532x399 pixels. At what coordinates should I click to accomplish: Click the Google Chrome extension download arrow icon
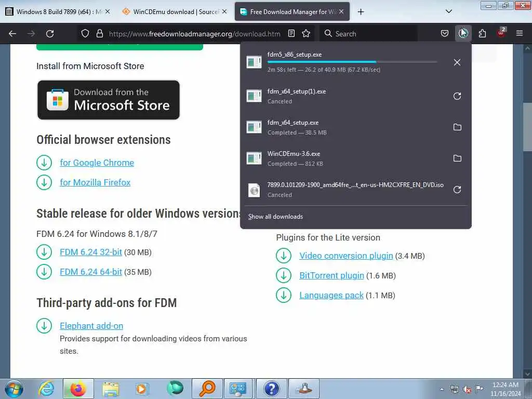coord(44,163)
